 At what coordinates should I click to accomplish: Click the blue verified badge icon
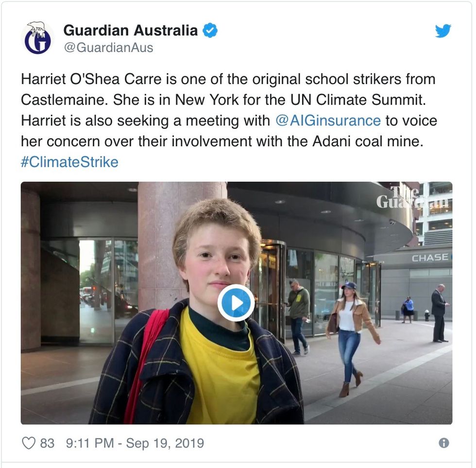pos(210,30)
